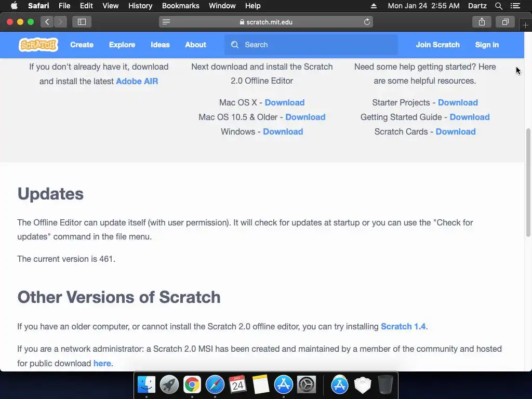This screenshot has width=532, height=399.
Task: Open the Window menu
Action: coord(222,6)
